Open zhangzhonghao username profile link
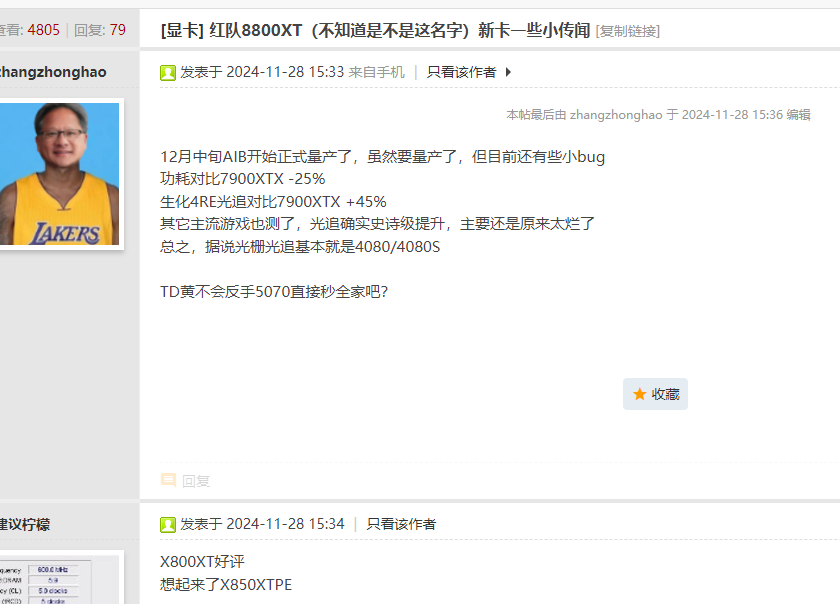Image resolution: width=840 pixels, height=604 pixels. click(52, 72)
